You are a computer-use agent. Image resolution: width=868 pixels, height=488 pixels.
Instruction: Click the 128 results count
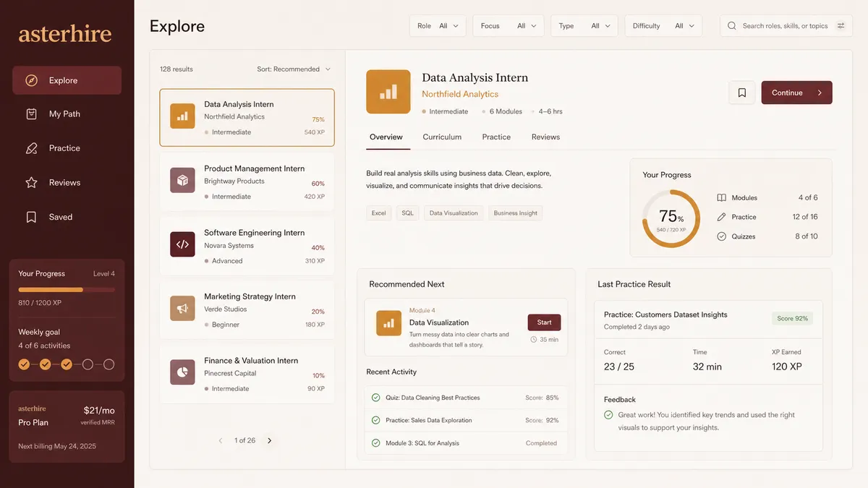point(176,69)
